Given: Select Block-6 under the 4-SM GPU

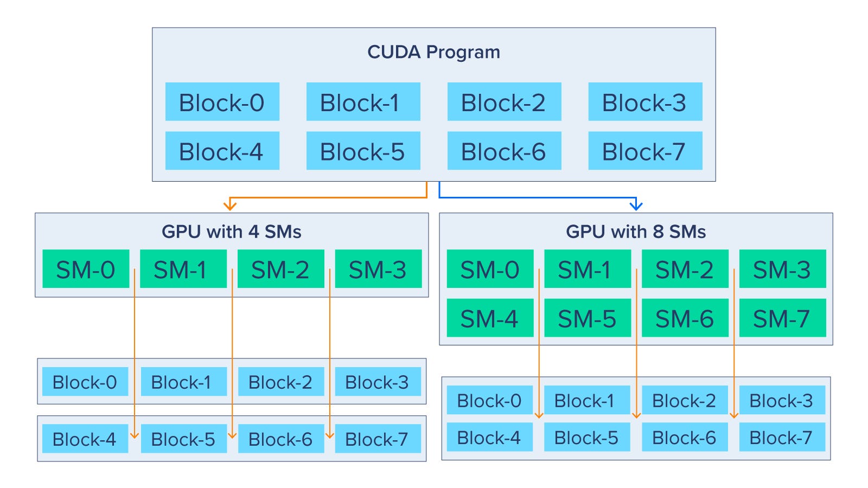Looking at the screenshot, I should point(281,439).
